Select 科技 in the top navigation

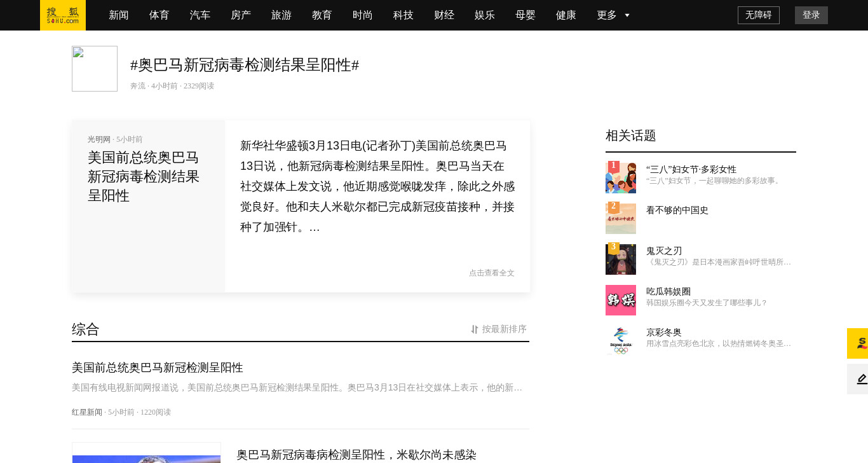[x=403, y=15]
